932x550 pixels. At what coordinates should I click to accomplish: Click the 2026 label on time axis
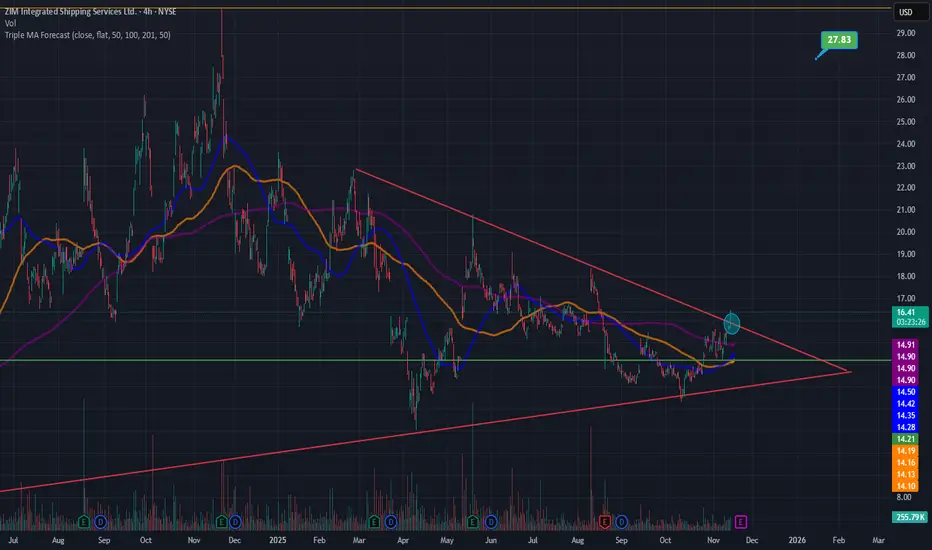tap(797, 540)
